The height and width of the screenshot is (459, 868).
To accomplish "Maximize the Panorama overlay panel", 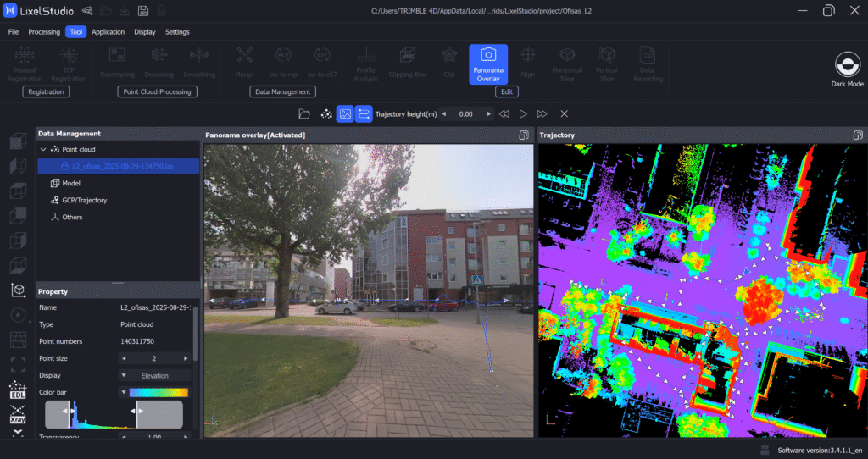I will (x=524, y=135).
